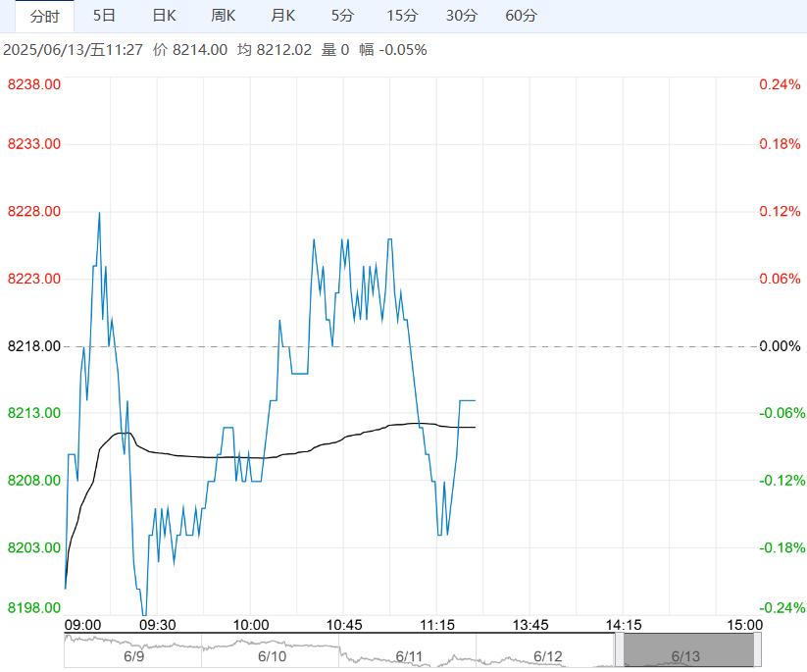Open the 月K monthly chart tab
This screenshot has height=672, width=807.
click(283, 16)
